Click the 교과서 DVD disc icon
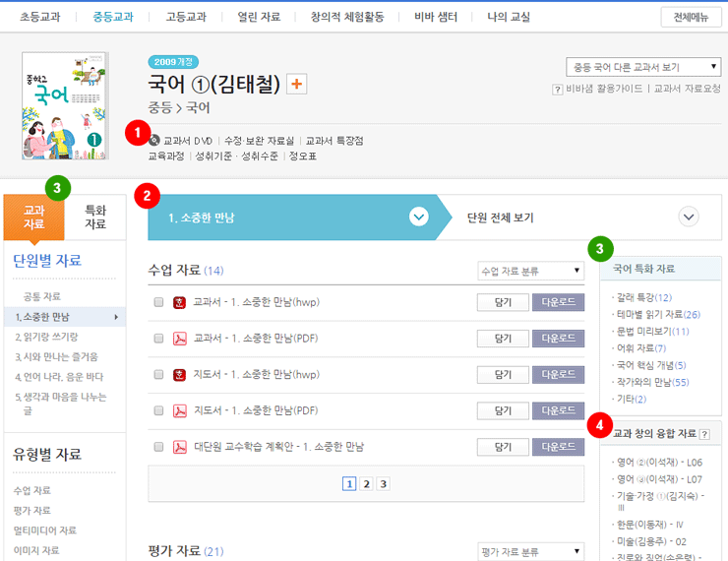Viewport: 728px width, 561px height. (x=154, y=141)
